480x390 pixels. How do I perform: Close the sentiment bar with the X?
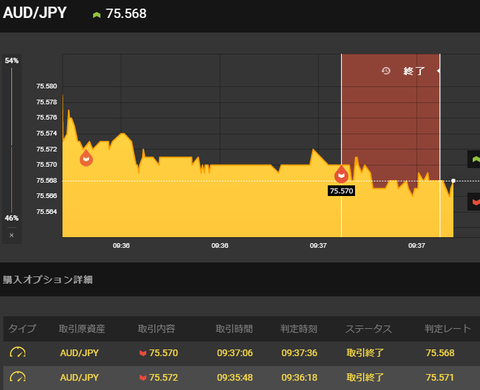click(12, 235)
